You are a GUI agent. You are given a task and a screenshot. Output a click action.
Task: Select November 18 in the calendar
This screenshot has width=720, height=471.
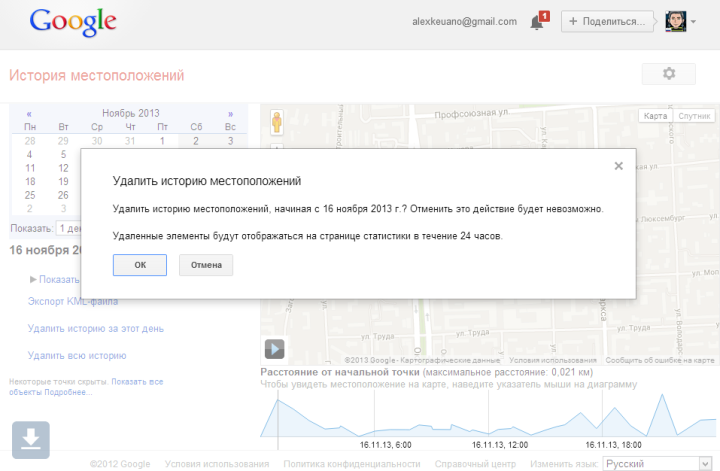coord(30,181)
